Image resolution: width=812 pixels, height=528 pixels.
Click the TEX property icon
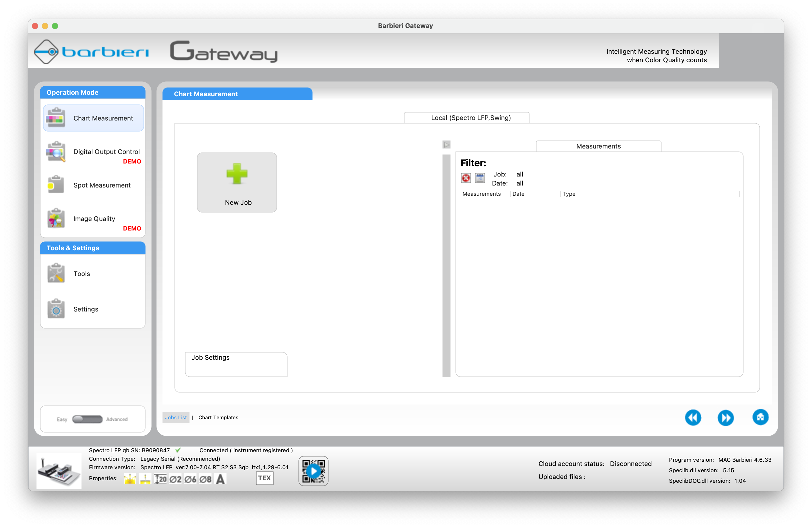tap(264, 478)
